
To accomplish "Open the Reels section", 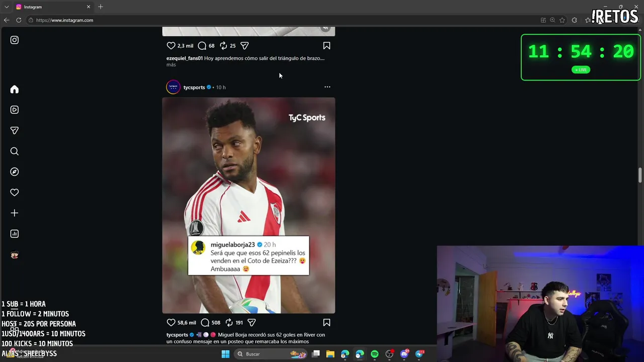I will coord(15,110).
